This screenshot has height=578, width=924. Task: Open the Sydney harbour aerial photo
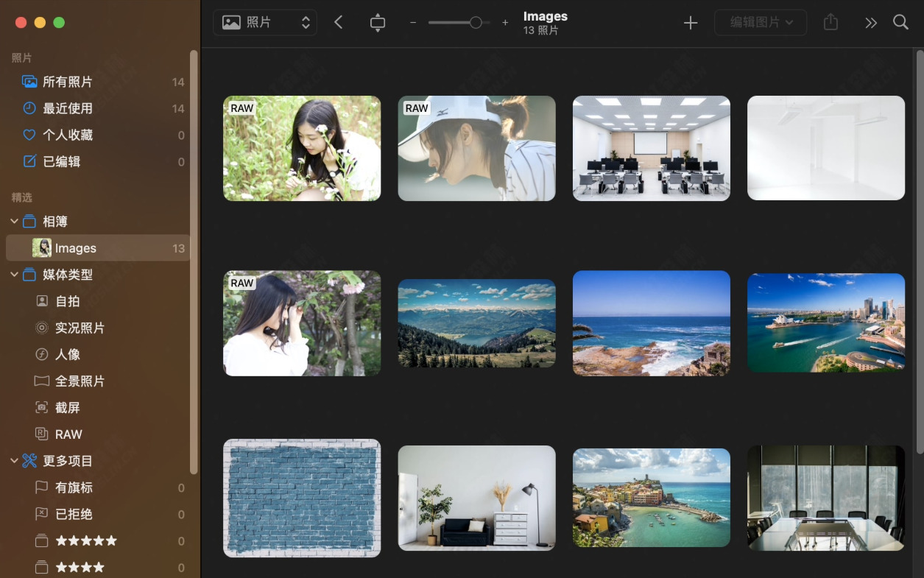tap(826, 323)
